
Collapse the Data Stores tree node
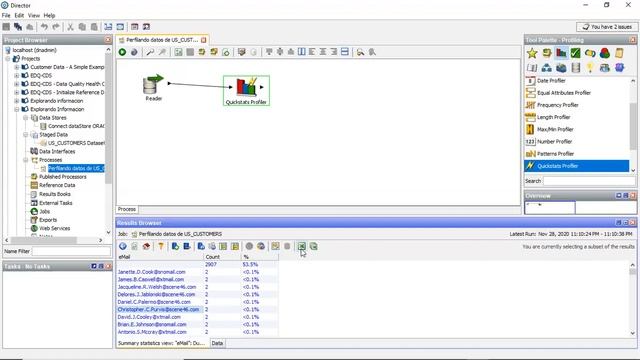[25, 118]
